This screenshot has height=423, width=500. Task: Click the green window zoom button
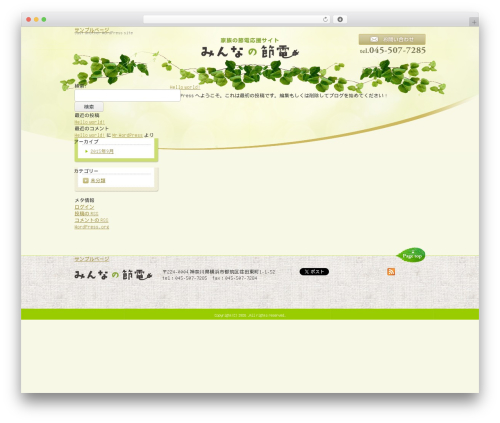click(x=44, y=20)
